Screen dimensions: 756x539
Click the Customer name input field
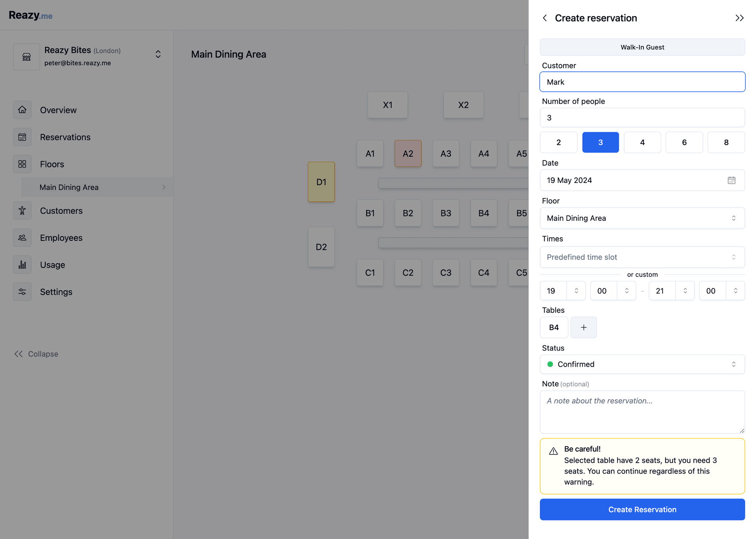(642, 82)
